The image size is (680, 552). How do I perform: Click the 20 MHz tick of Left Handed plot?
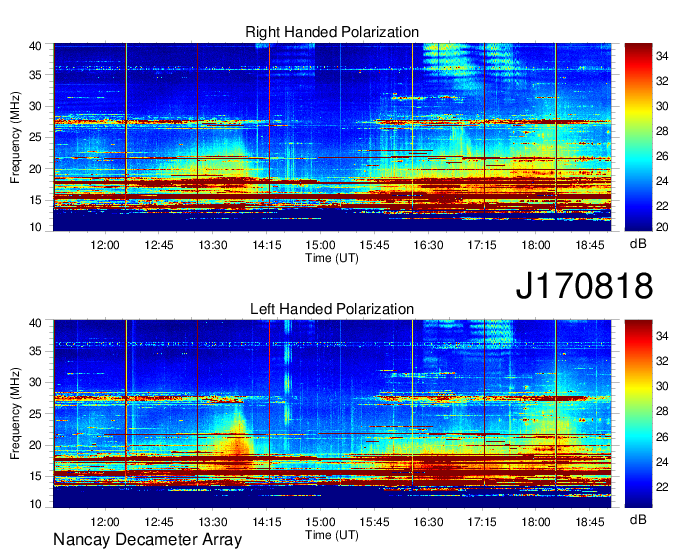[35, 445]
